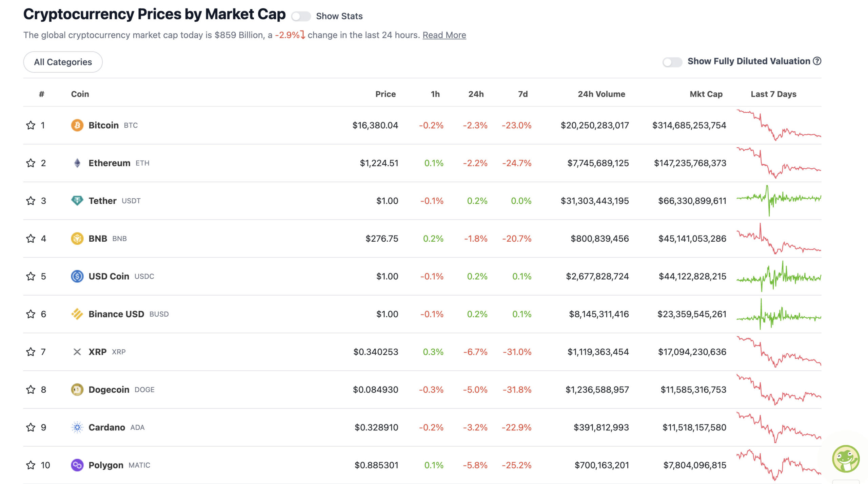
Task: Click the USD Coin blue logo icon
Action: click(77, 276)
